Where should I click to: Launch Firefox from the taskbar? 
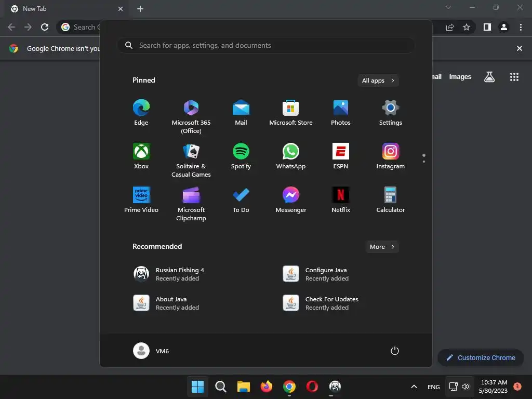(x=267, y=387)
